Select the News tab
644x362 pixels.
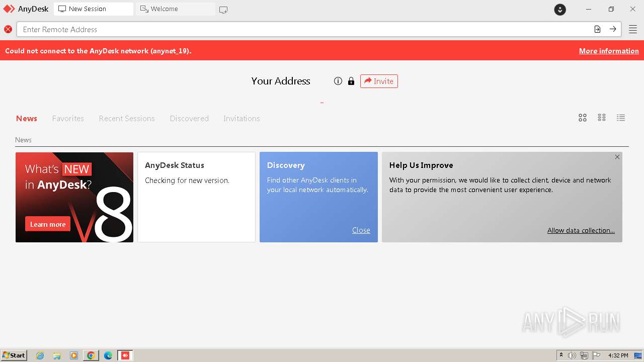click(27, 119)
